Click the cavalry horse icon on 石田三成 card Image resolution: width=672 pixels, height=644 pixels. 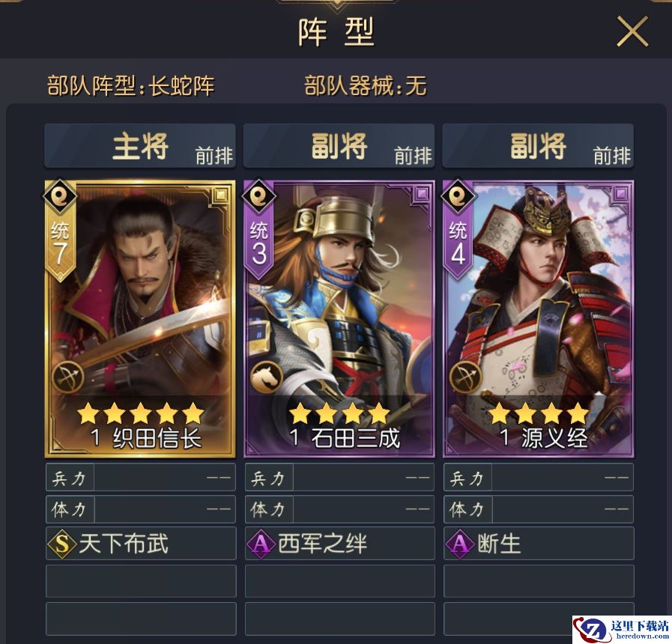point(267,377)
